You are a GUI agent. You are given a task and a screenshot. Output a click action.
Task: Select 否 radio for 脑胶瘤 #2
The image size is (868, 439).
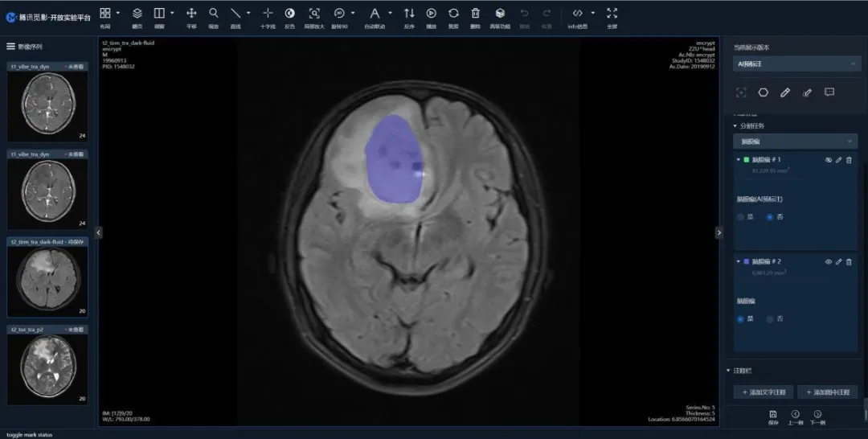point(770,319)
